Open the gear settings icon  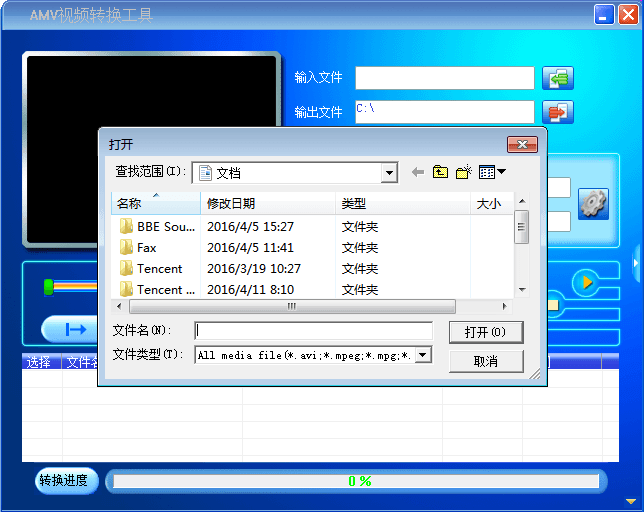[593, 204]
